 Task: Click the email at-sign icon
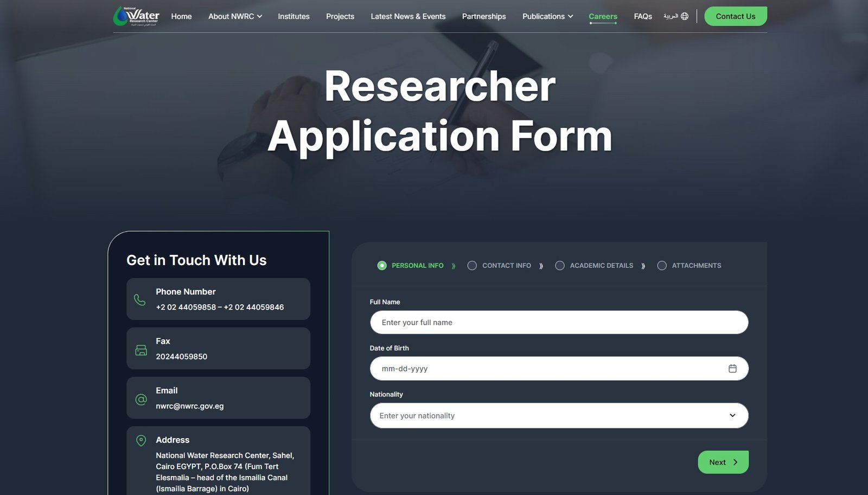click(141, 400)
